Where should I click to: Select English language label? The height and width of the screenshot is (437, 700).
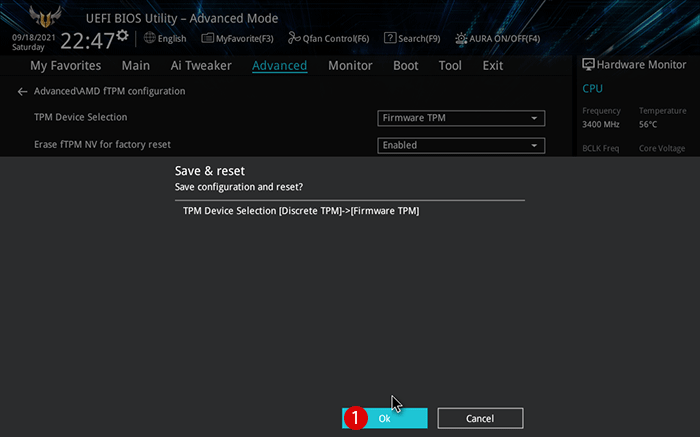(x=172, y=39)
